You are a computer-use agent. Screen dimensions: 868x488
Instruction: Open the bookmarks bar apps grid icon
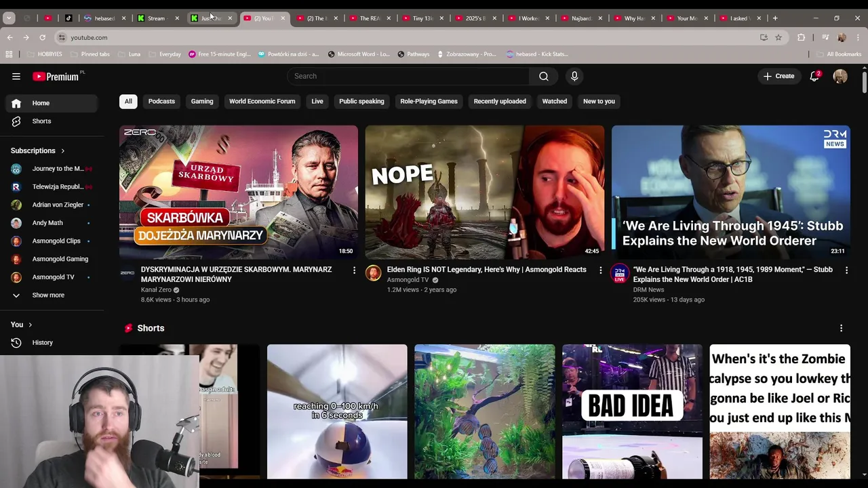tap(9, 54)
